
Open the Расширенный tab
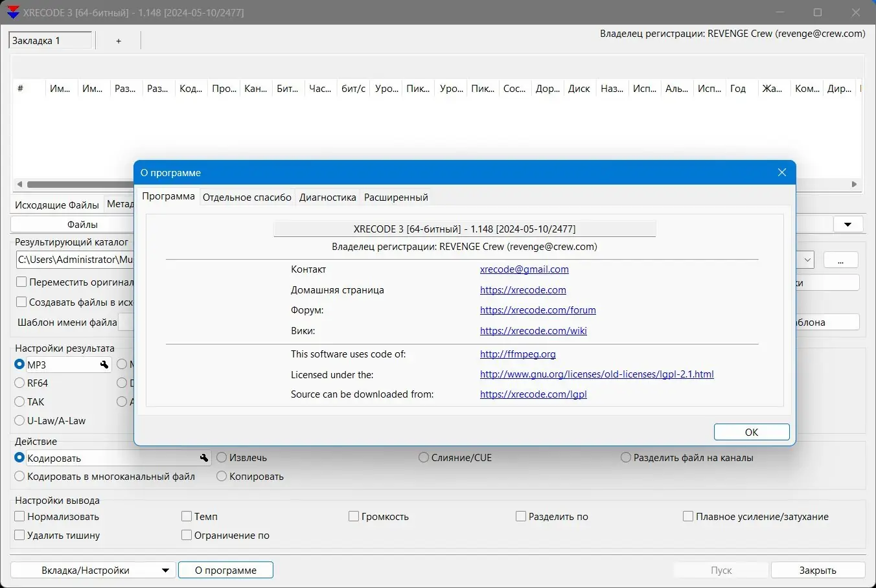click(x=396, y=198)
